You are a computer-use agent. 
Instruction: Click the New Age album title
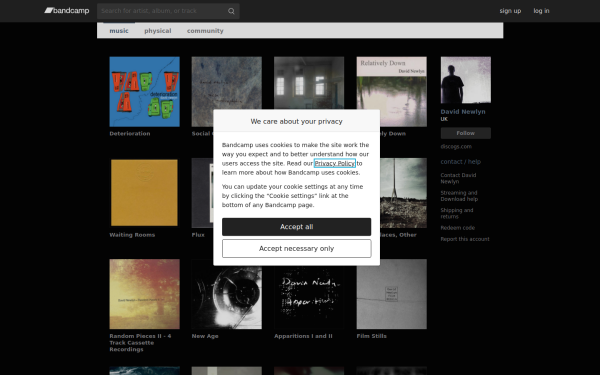pyautogui.click(x=205, y=336)
